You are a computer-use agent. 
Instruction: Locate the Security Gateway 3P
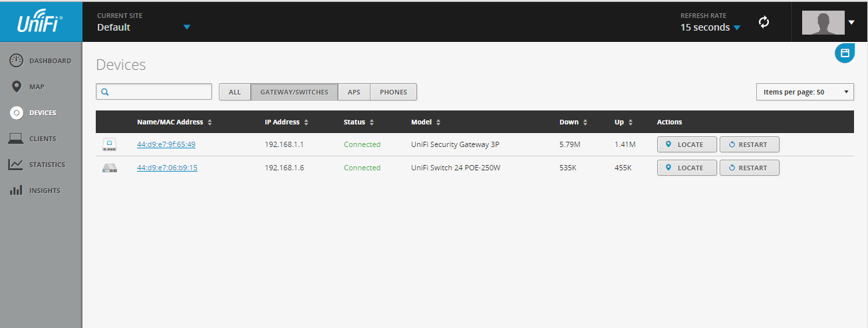tap(687, 144)
